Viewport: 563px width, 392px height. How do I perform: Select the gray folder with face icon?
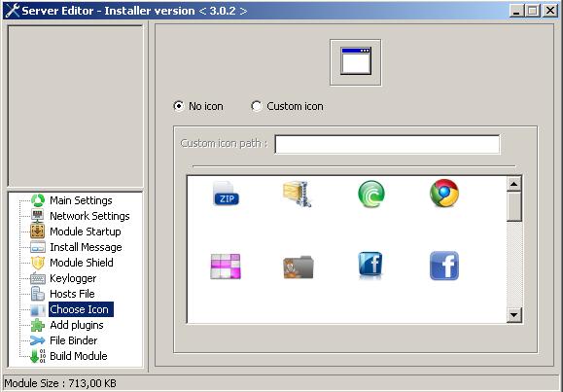pyautogui.click(x=298, y=267)
